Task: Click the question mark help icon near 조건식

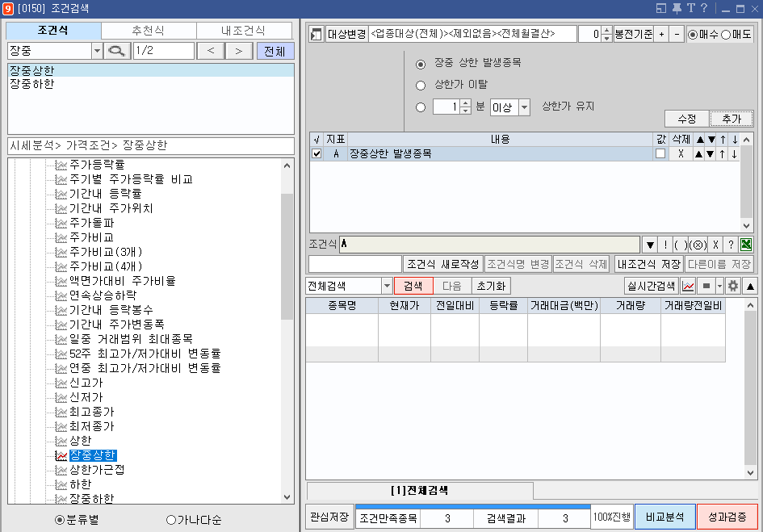Action: [x=732, y=244]
